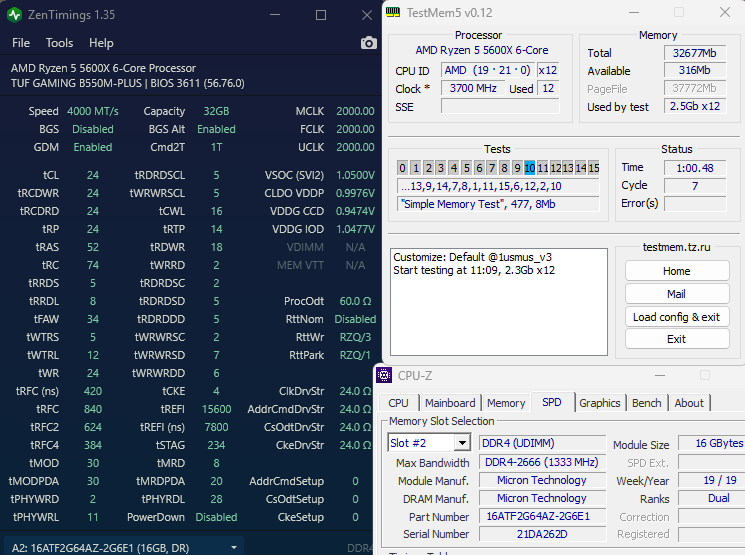This screenshot has height=555, width=745.
Task: Click the Part Number field 16ATF2G64AZ-2G6E1
Action: point(542,517)
